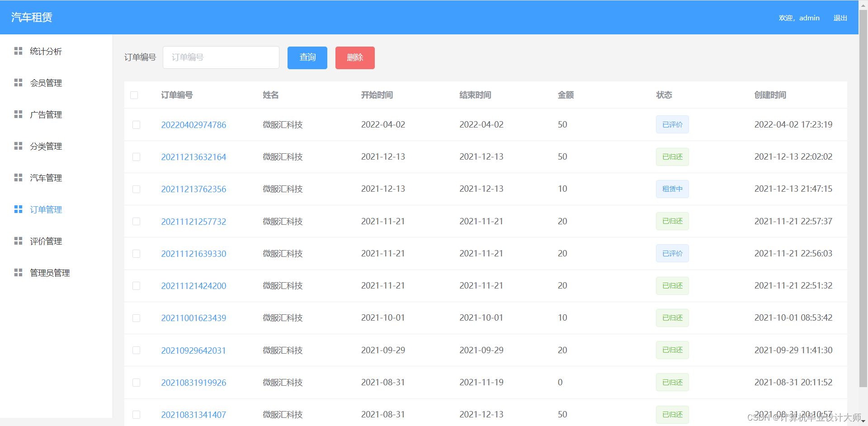Click the vertical page scrollbar
868x426 pixels.
[x=863, y=199]
